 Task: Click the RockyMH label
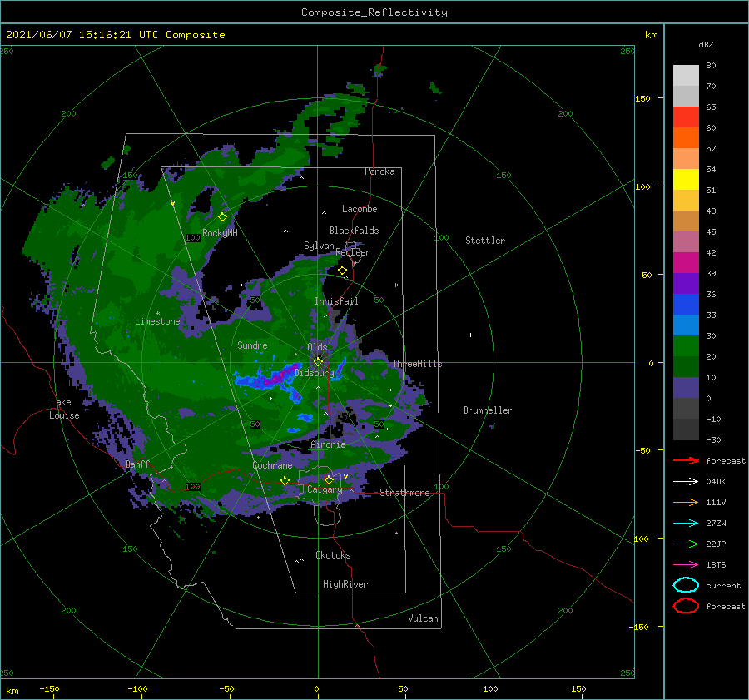[x=221, y=233]
